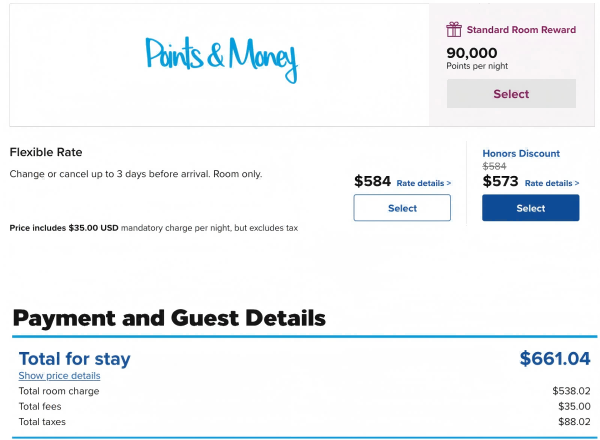The width and height of the screenshot is (600, 440).
Task: Click the Payment and Guest Details heading
Action: (169, 318)
